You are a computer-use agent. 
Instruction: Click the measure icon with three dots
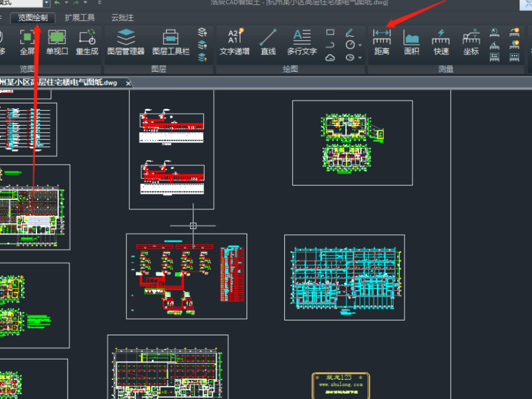(515, 57)
